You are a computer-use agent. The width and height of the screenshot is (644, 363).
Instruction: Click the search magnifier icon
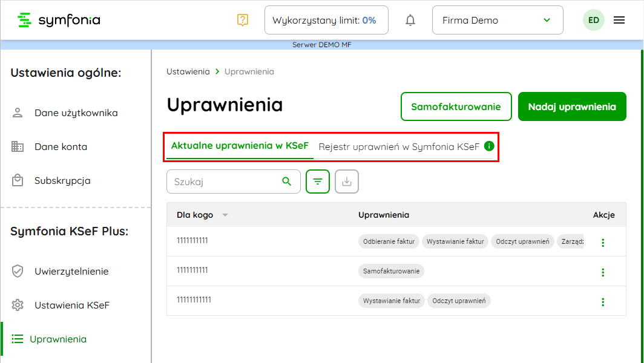287,181
